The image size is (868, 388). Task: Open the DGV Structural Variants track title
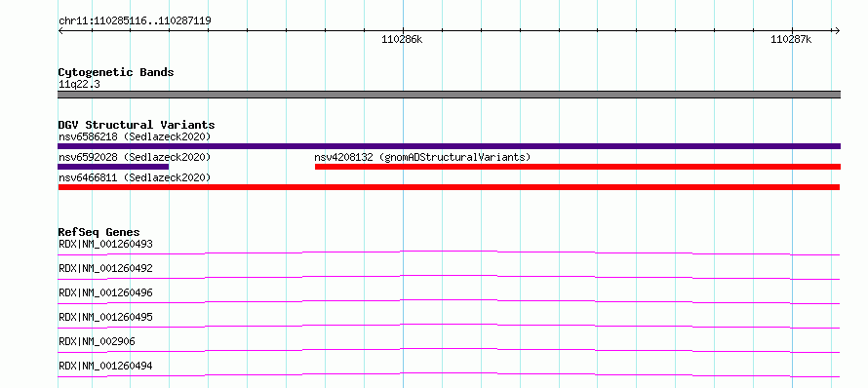coord(137,125)
